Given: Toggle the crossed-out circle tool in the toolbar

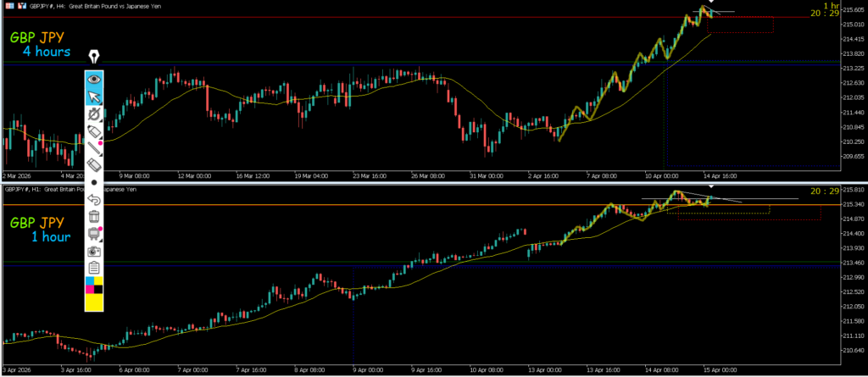Looking at the screenshot, I should (94, 114).
